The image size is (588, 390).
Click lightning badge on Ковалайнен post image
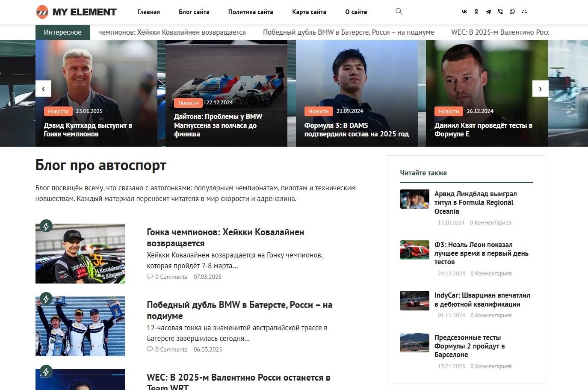point(46,226)
